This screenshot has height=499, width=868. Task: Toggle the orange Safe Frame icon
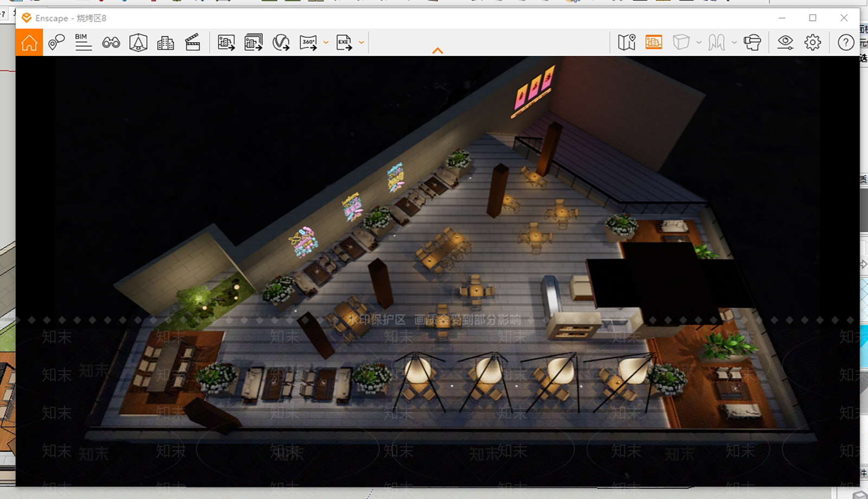pos(654,42)
